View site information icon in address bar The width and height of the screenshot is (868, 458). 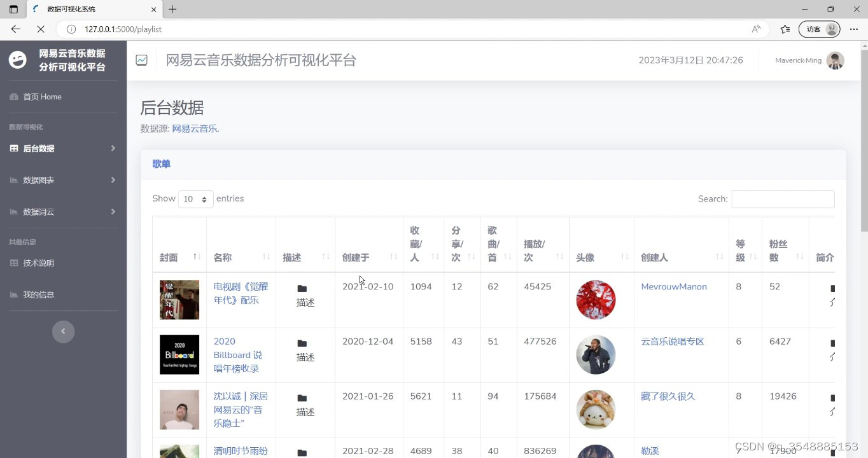pyautogui.click(x=71, y=29)
